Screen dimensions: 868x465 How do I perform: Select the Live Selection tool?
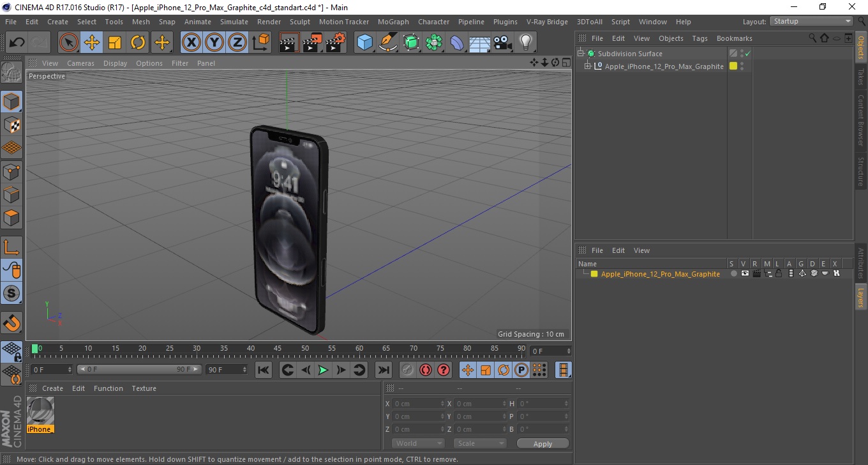69,43
